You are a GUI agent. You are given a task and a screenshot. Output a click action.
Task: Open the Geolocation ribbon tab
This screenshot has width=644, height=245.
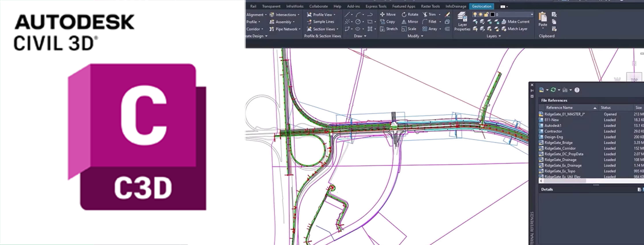pos(482,6)
